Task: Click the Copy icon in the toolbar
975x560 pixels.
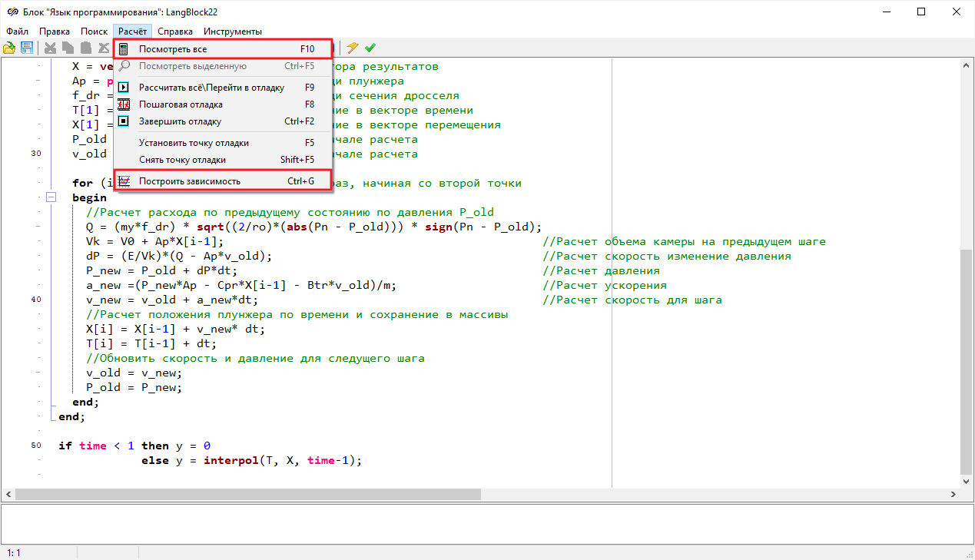Action: click(68, 48)
